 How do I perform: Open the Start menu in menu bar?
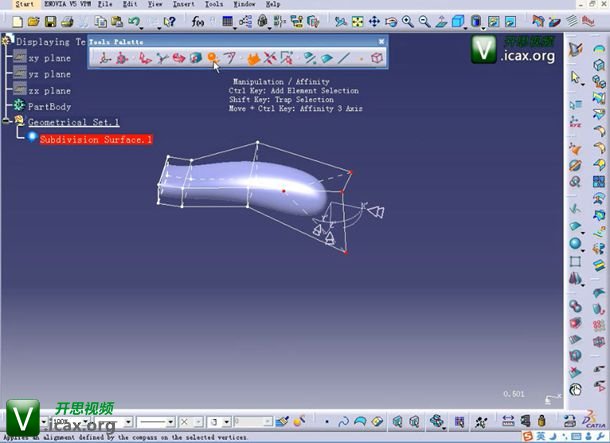[x=24, y=5]
